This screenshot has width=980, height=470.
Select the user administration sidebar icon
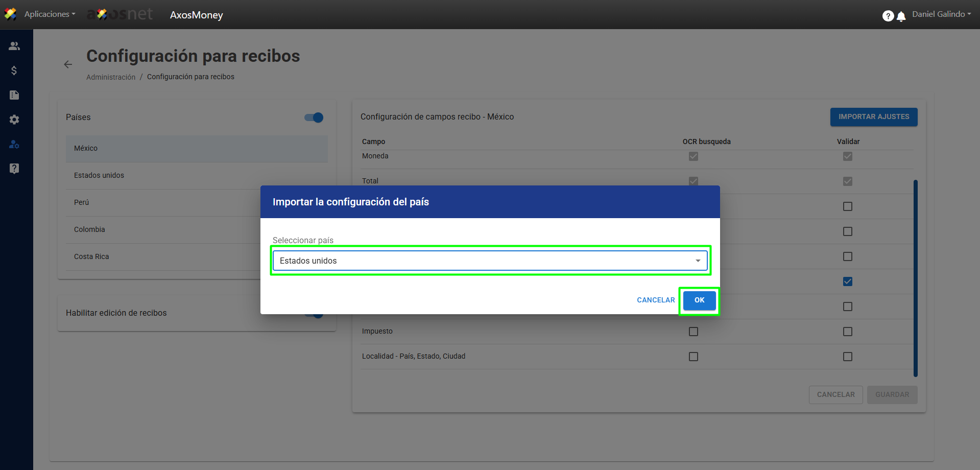tap(14, 145)
